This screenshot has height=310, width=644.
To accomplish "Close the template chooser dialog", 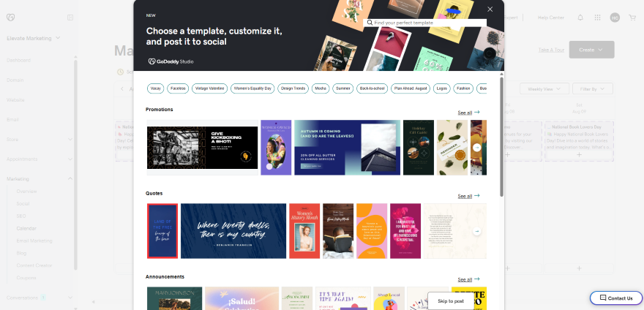I will pyautogui.click(x=490, y=9).
